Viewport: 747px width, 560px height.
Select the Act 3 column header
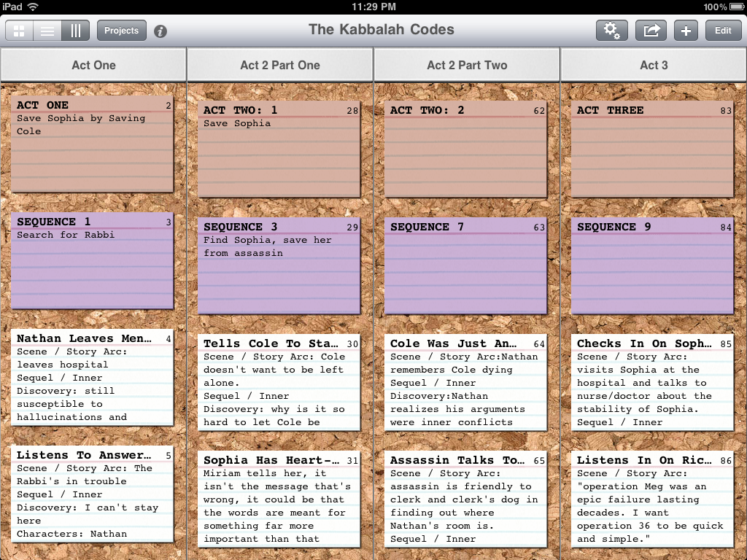(654, 65)
